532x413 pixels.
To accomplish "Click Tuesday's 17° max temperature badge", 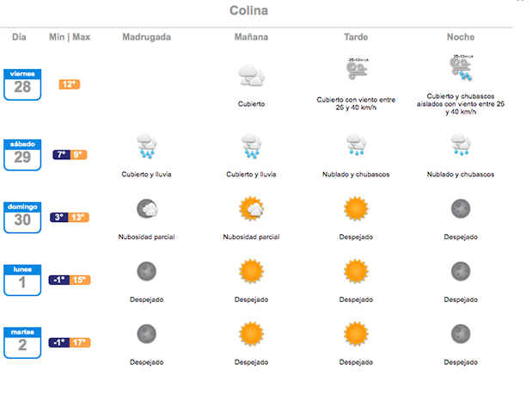I will pos(80,342).
